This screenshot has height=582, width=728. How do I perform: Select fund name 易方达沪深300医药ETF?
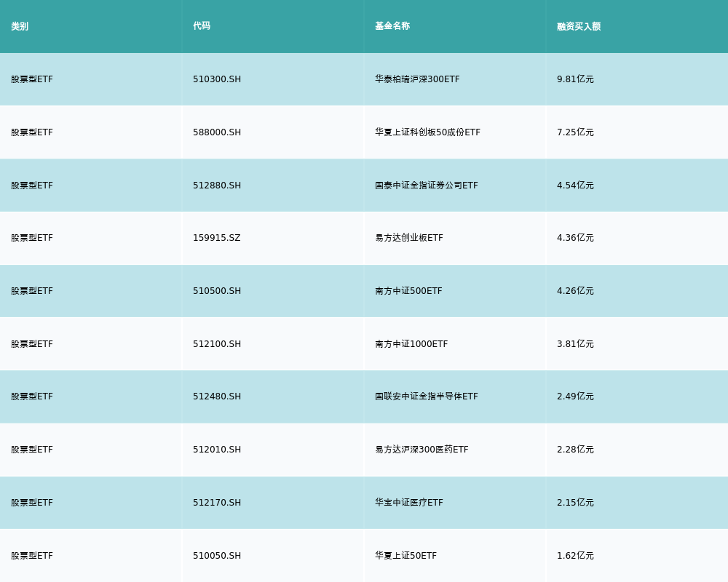point(422,450)
